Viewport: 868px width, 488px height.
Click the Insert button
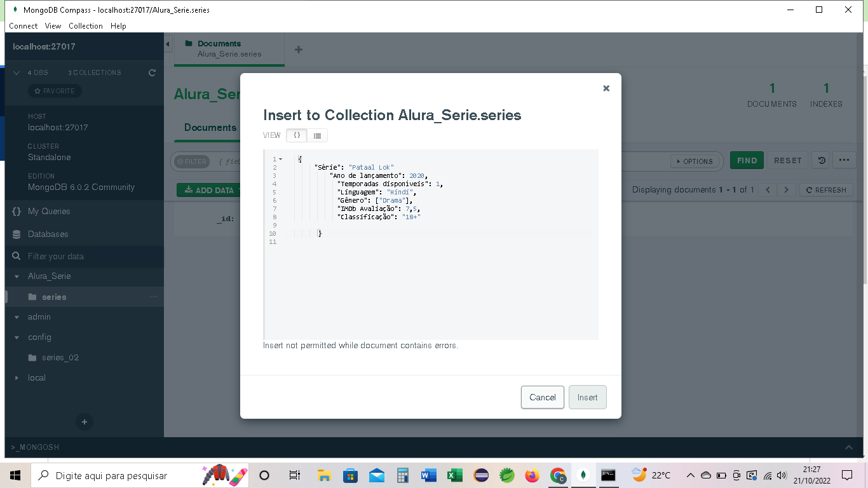588,397
